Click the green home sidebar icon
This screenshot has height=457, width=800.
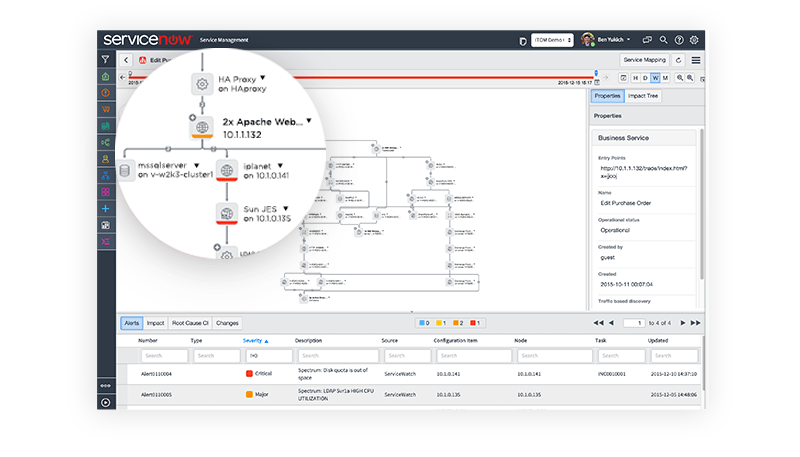pyautogui.click(x=106, y=77)
